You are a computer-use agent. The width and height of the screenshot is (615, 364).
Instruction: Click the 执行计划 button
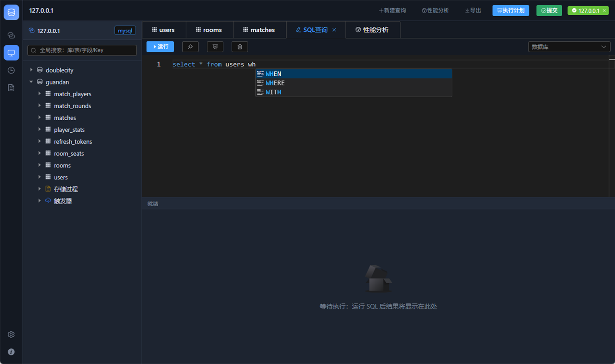point(510,11)
